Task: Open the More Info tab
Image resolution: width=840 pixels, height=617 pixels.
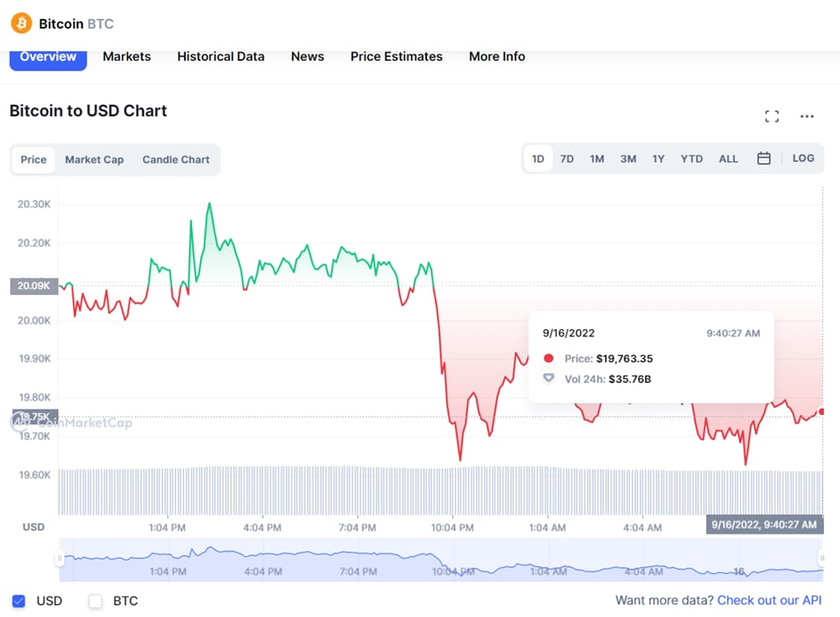Action: pos(497,57)
